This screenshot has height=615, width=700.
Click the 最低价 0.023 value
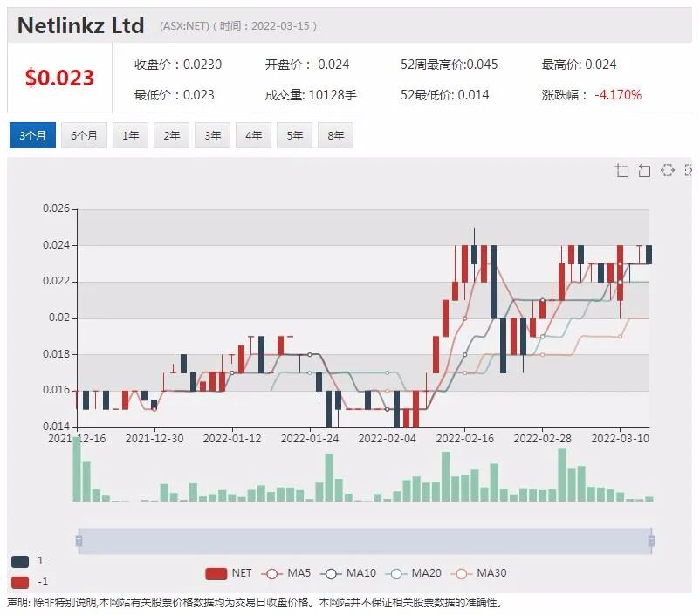[174, 95]
